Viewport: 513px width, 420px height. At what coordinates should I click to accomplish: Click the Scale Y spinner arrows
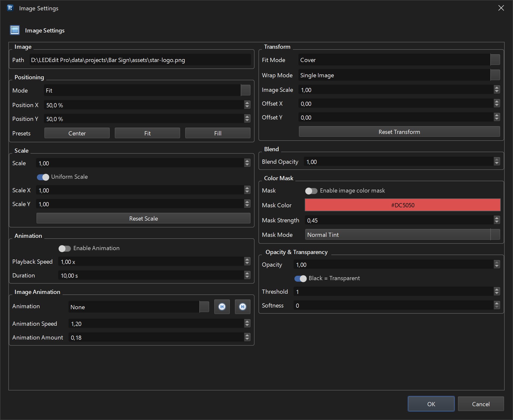point(247,204)
